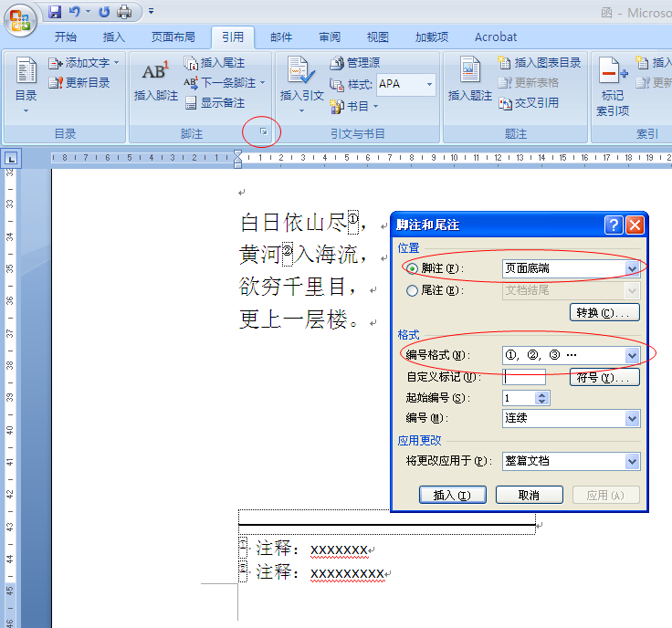Click the dialog help question mark button

click(614, 225)
